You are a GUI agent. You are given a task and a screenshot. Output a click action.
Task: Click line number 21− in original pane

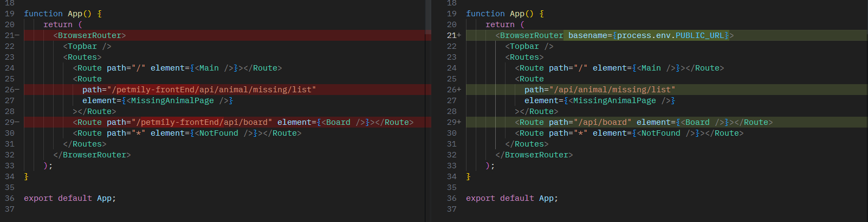[x=12, y=35]
